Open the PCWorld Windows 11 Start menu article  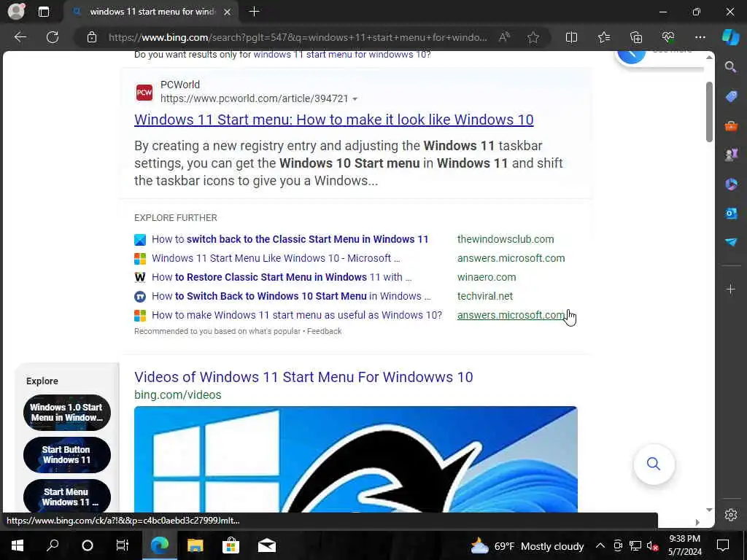333,120
